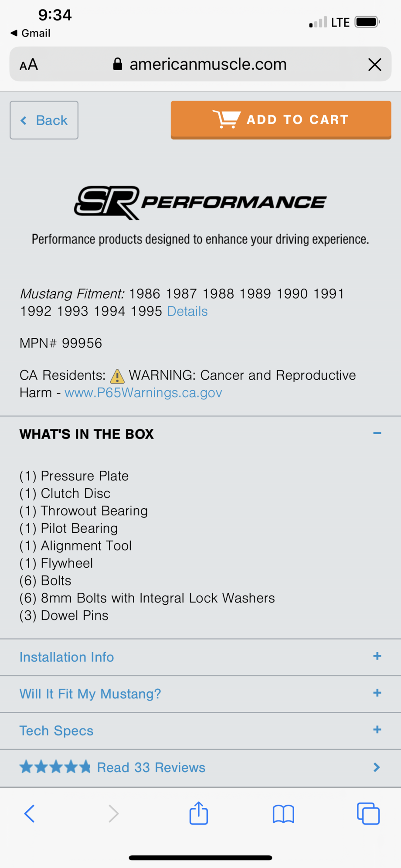Collapse the What's In The Box section
Viewport: 401px width, 868px height.
[377, 433]
